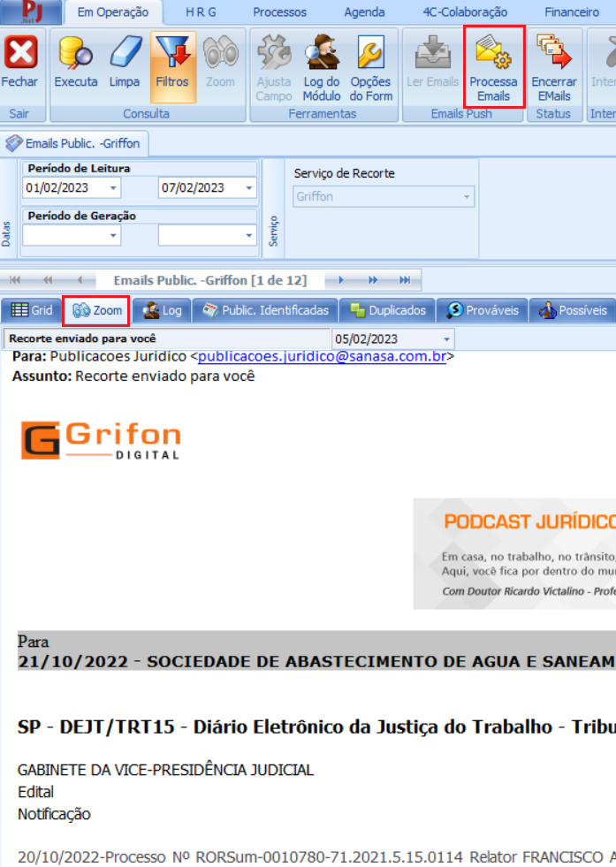Expand the 05/02/2023 date dropdown
The height and width of the screenshot is (867, 616).
[x=447, y=339]
